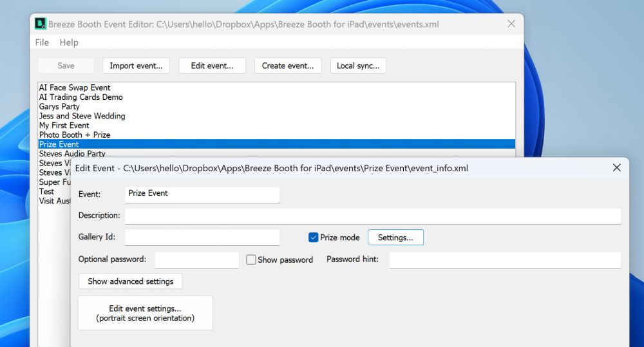Click the Edit event... button
The image size is (644, 347).
212,66
